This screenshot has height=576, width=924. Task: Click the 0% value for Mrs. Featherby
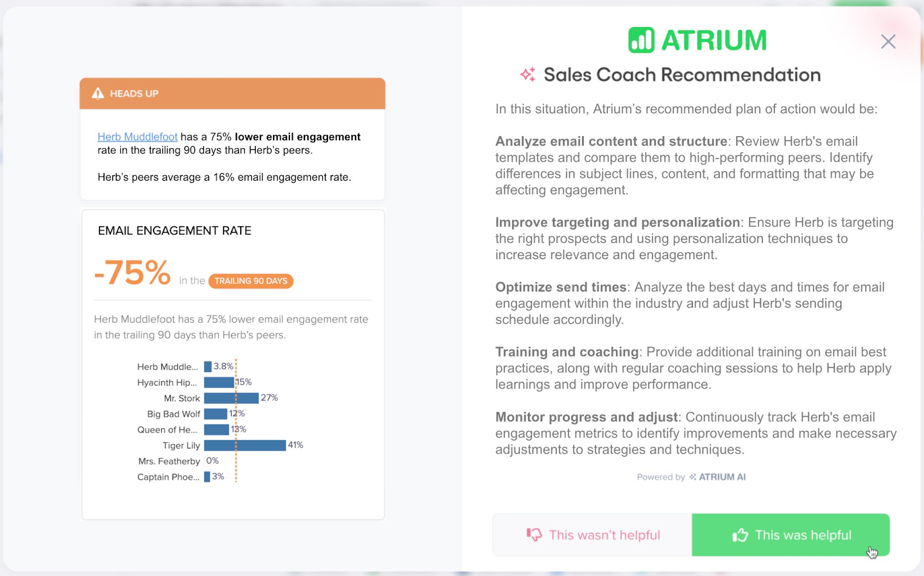(x=213, y=461)
